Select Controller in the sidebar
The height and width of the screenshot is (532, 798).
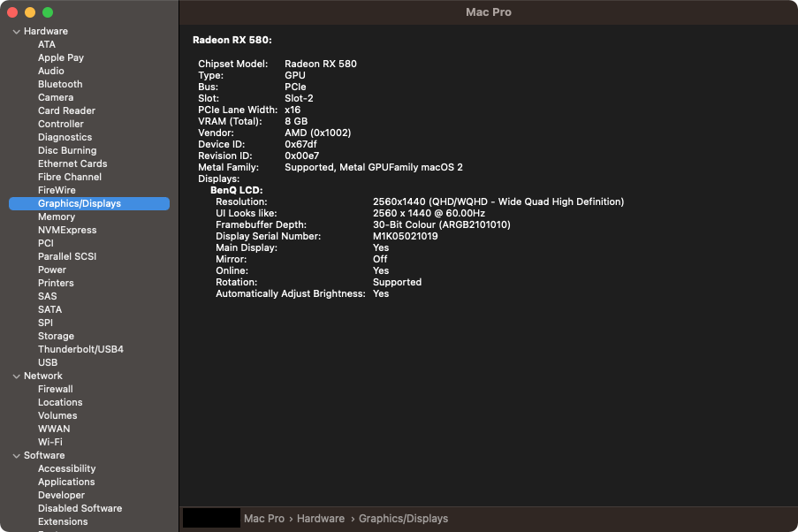[x=61, y=124]
